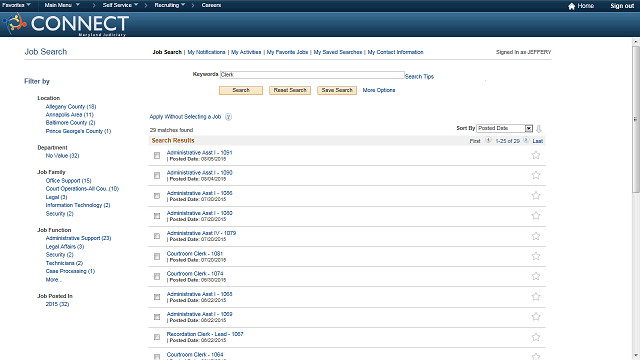640x360 pixels.
Task: Open My Saved Searches tab
Action: tap(338, 52)
